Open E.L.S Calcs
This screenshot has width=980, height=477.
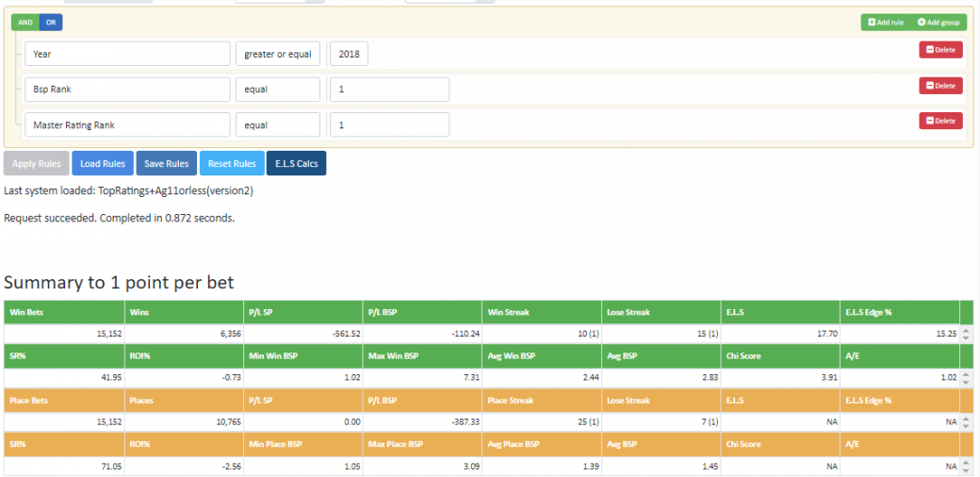(x=296, y=164)
